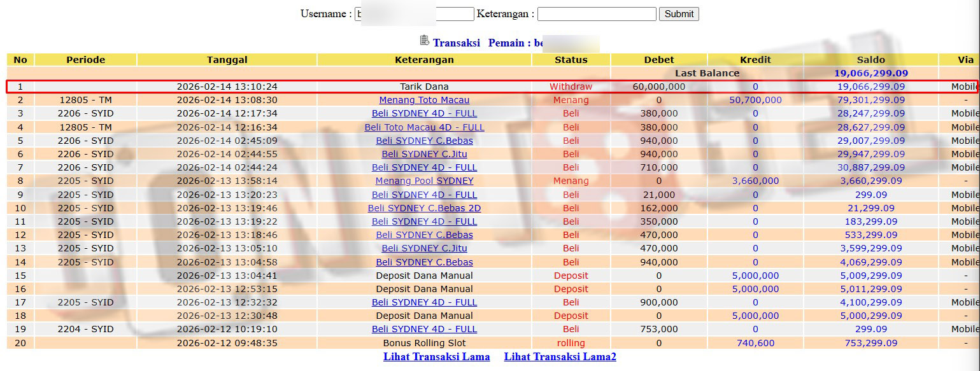Open Menang Pool SYDNEY transaction link
980x371 pixels.
tap(424, 181)
